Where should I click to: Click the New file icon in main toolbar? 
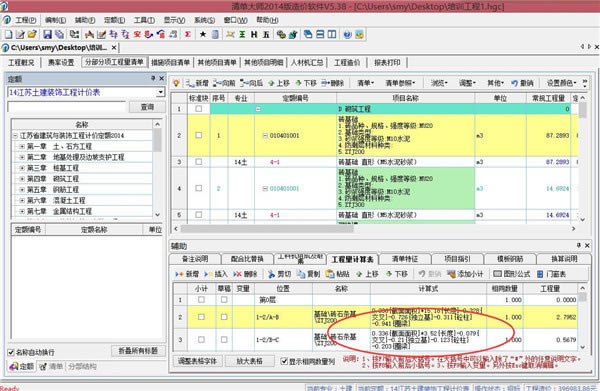(8, 34)
